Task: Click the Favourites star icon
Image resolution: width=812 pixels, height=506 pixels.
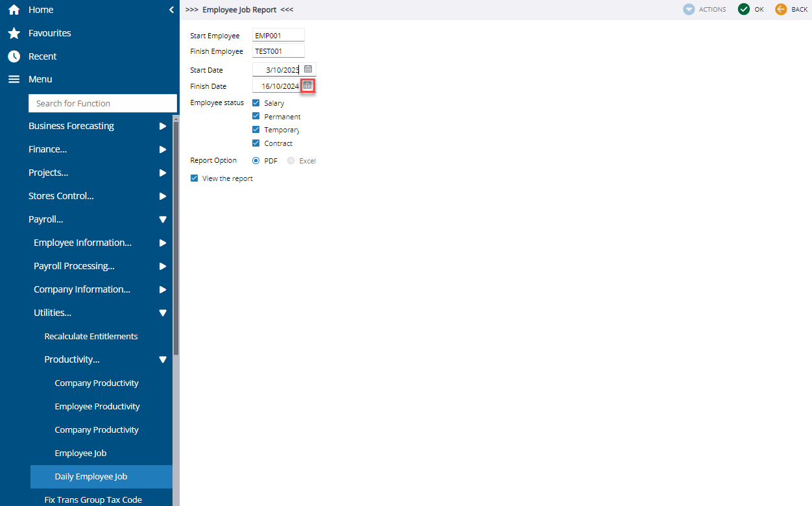Action: tap(14, 33)
